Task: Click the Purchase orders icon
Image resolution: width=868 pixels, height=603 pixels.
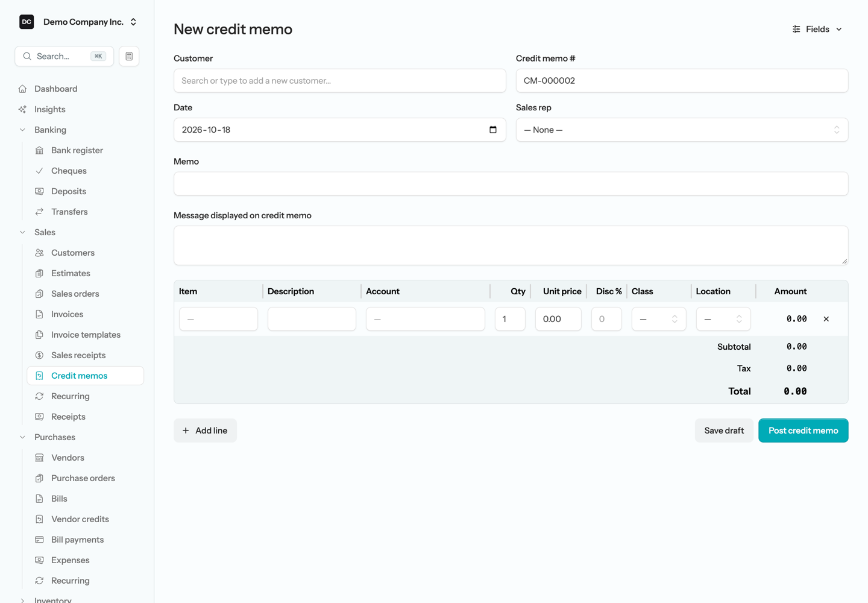Action: pyautogui.click(x=39, y=478)
